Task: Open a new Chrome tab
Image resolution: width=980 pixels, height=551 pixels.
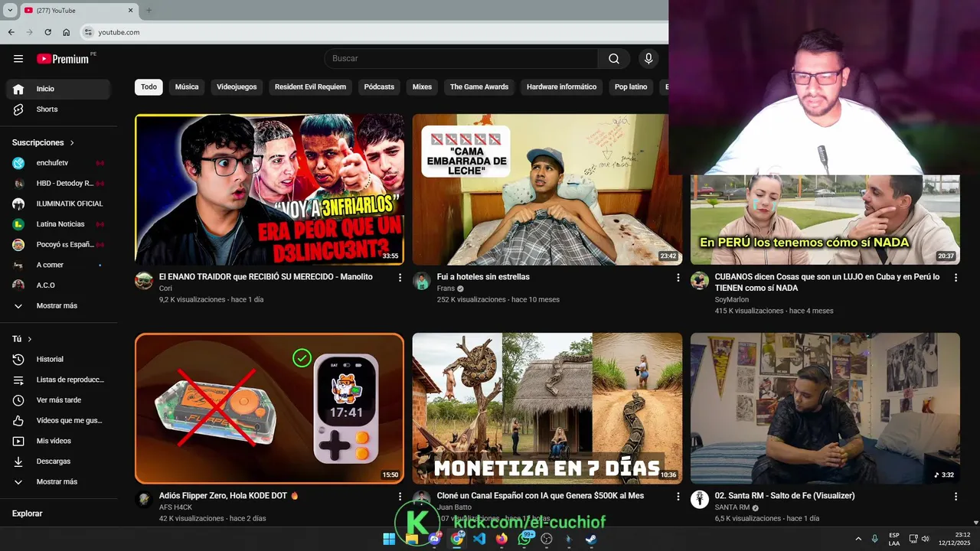Action: click(149, 10)
